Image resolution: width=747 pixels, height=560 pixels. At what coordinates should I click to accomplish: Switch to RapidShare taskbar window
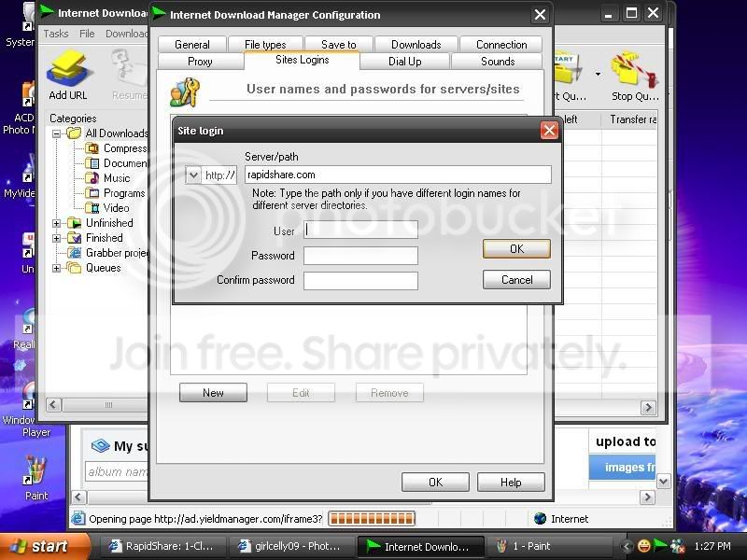[162, 546]
